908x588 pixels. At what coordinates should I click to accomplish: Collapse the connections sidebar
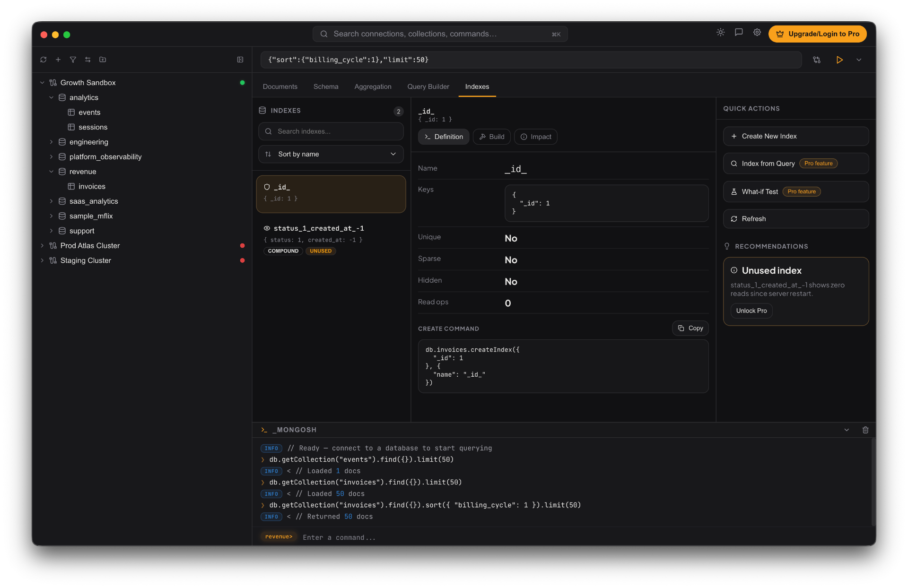240,60
